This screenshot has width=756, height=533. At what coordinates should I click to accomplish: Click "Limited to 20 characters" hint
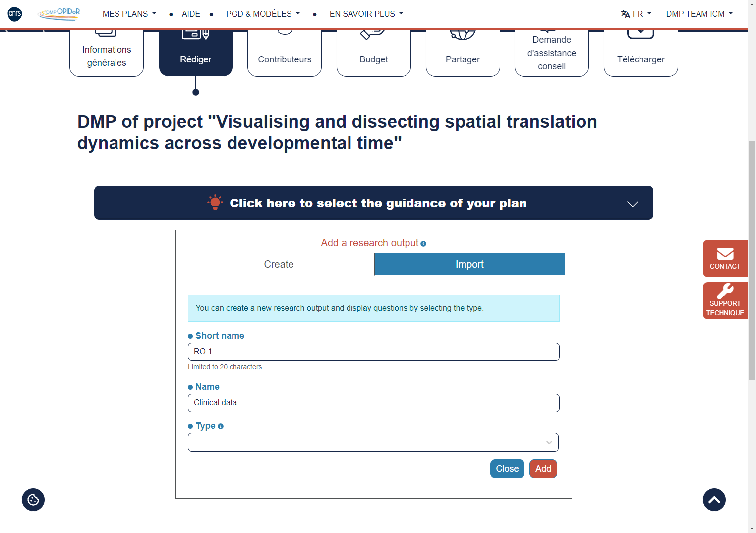tap(225, 367)
